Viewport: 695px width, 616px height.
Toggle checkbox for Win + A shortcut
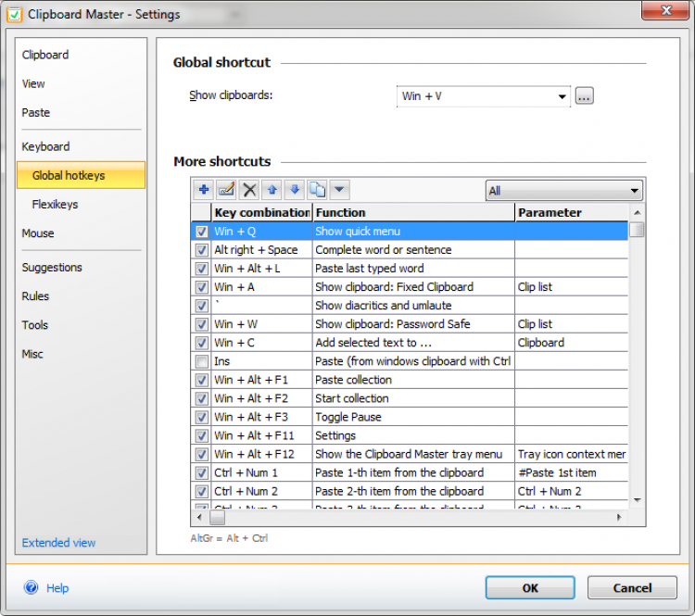[202, 287]
